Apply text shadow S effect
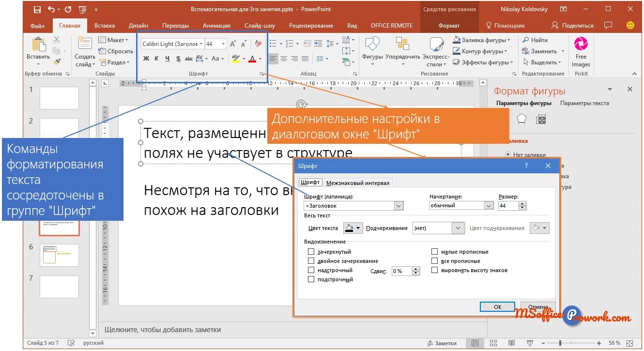 point(178,59)
